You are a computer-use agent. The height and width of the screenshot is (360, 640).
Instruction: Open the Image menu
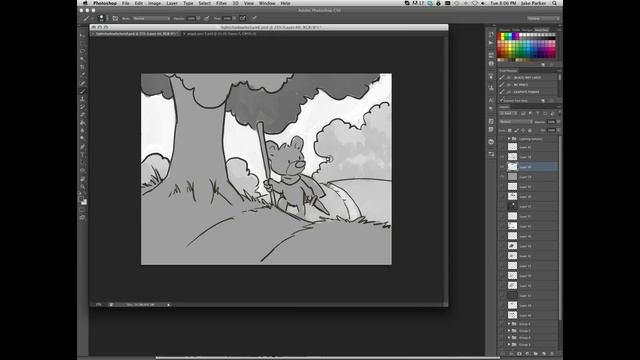coord(154,3)
